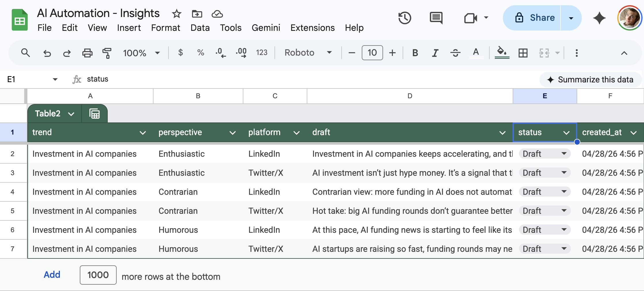Activate the paint format tool
The image size is (644, 291).
(x=107, y=53)
